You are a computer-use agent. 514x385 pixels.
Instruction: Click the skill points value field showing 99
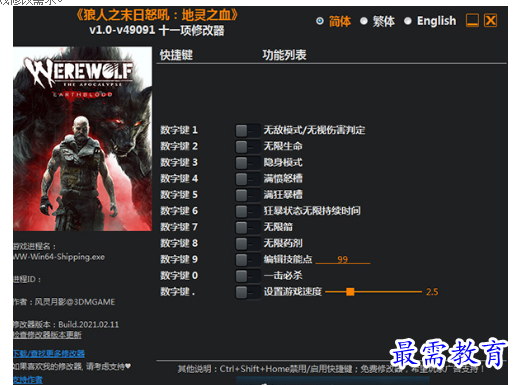343,259
